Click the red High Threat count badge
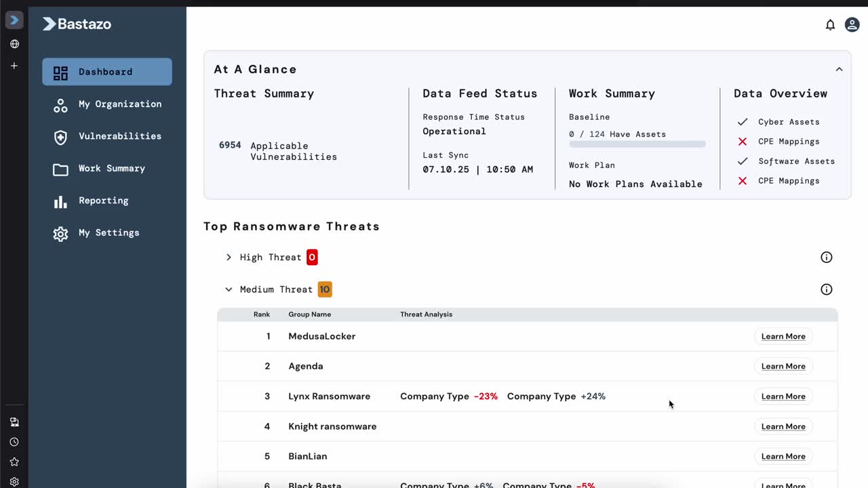868x488 pixels. point(312,257)
